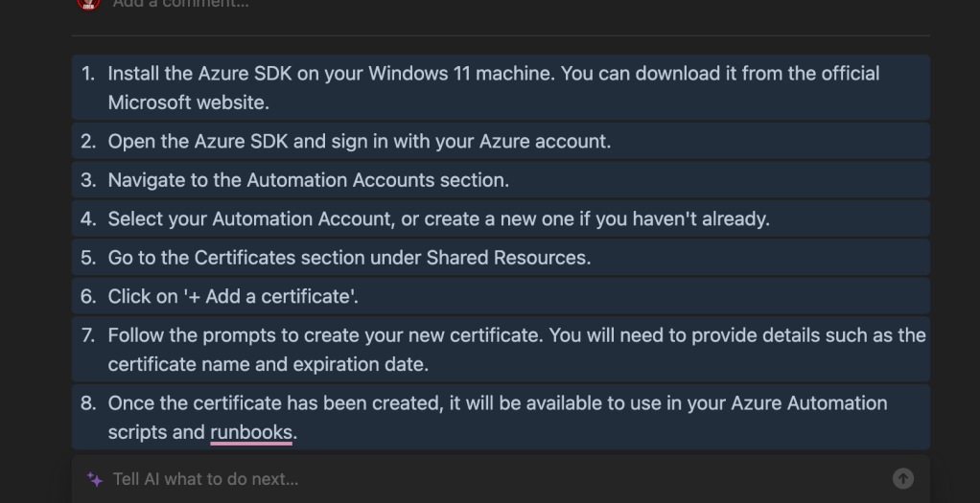Select the 'Follow the prompts' list item
The height and width of the screenshot is (503, 980).
point(501,350)
